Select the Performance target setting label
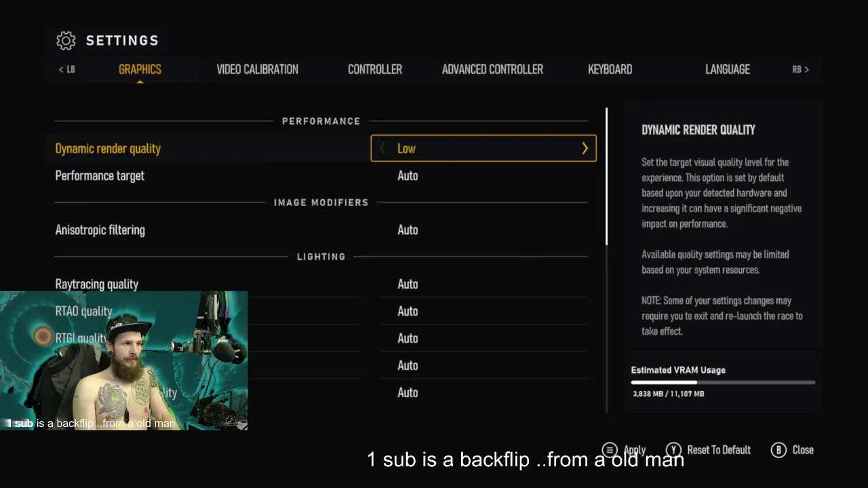The width and height of the screenshot is (868, 488). click(100, 176)
